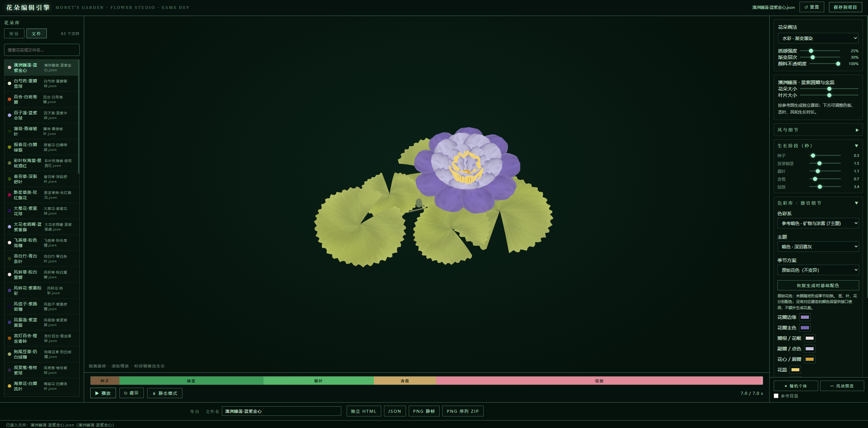Open the 花心 / 唇瓣 color swatch
This screenshot has height=428, width=868.
point(810,359)
